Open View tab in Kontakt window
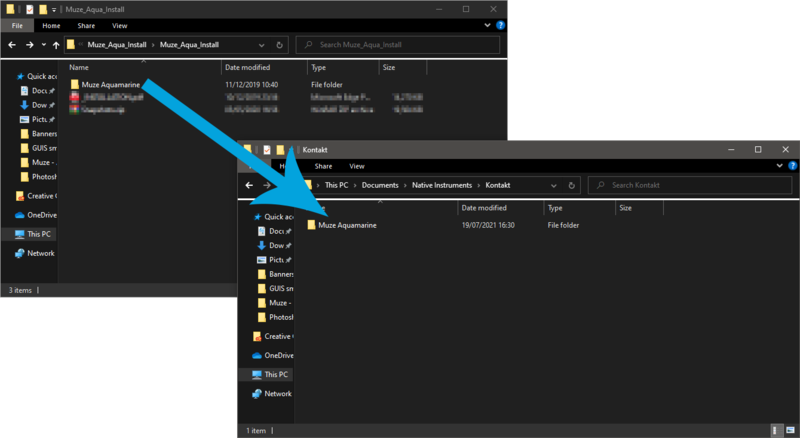The width and height of the screenshot is (800, 438). point(357,166)
